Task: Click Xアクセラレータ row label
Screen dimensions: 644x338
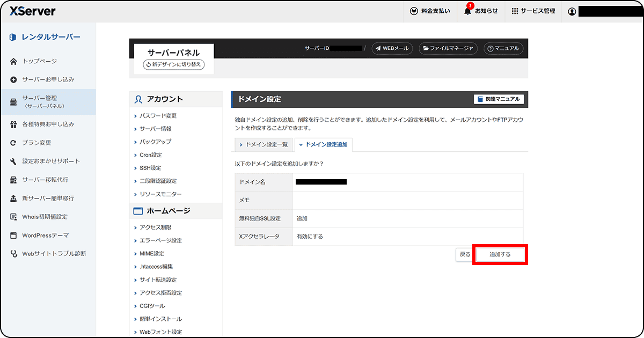Action: click(x=259, y=236)
